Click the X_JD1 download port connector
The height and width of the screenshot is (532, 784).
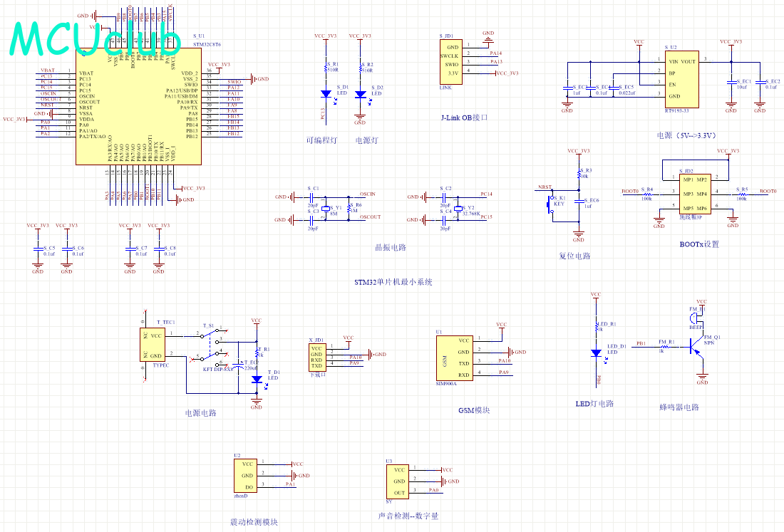[317, 358]
